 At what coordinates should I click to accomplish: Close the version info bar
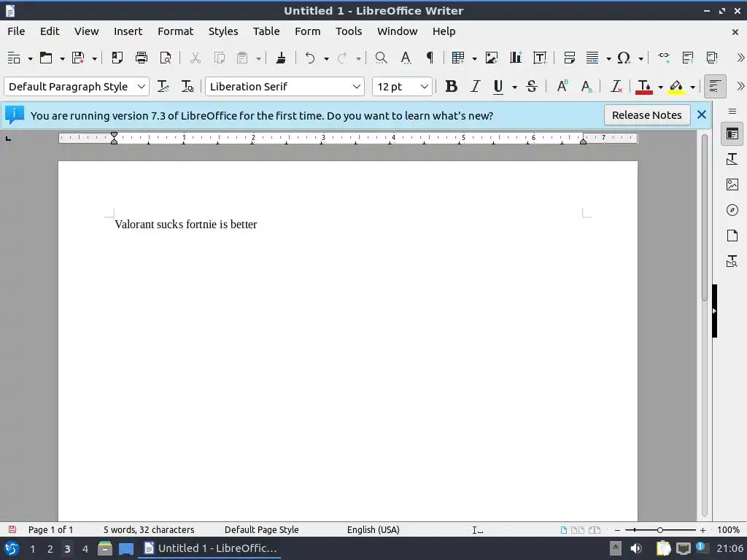701,114
